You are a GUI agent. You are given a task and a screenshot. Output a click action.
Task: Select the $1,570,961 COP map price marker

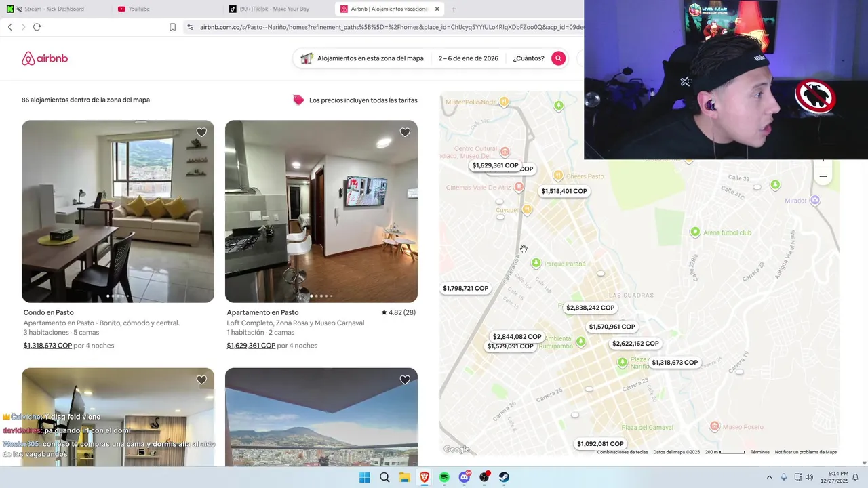pyautogui.click(x=612, y=327)
